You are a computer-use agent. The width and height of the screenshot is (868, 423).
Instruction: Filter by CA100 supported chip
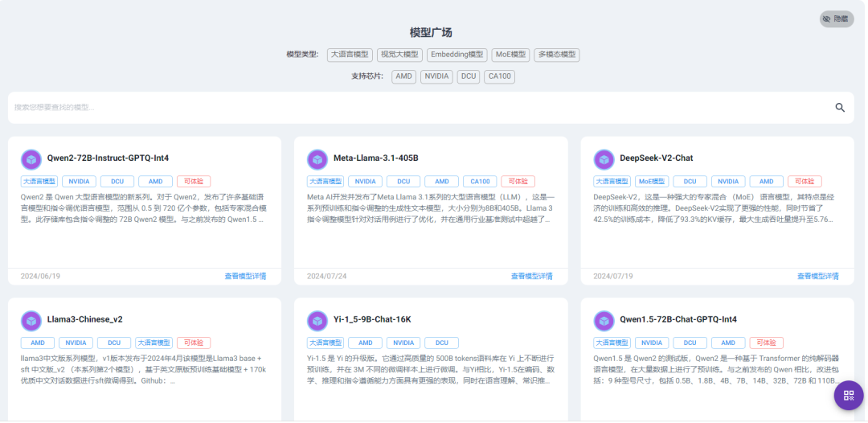pos(499,77)
